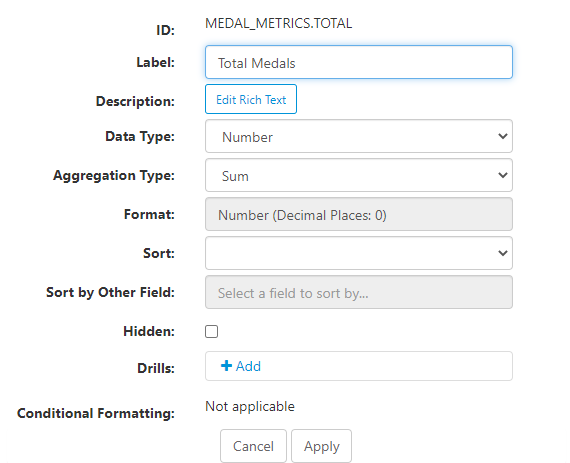Viewport: 570px width, 463px height.
Task: Click the Apply button
Action: (321, 446)
